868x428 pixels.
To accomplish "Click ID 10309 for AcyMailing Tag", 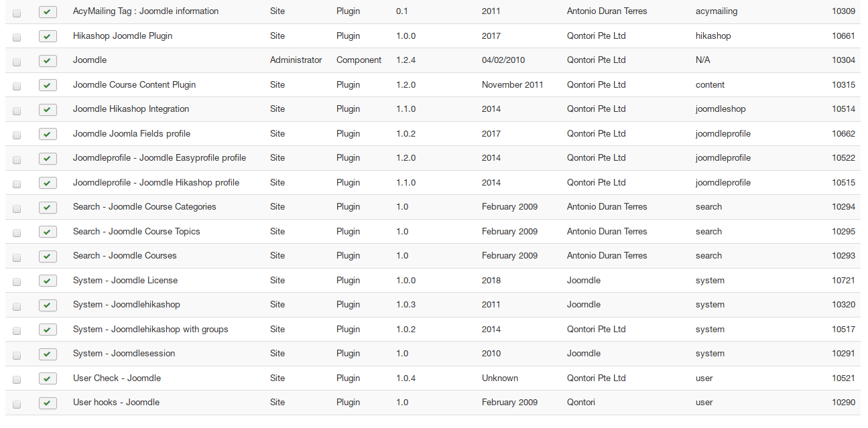I will [x=843, y=11].
